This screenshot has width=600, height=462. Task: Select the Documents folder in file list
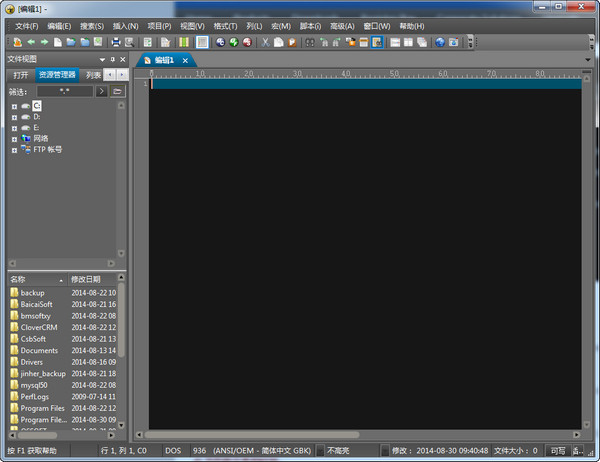(x=39, y=350)
